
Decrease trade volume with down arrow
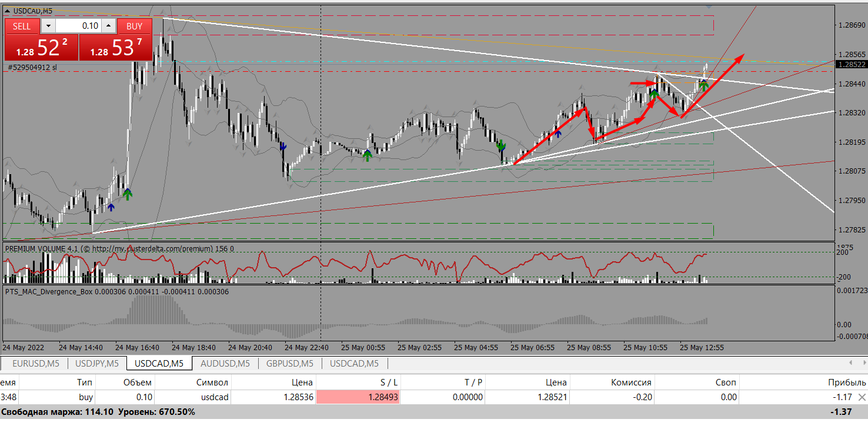click(48, 26)
